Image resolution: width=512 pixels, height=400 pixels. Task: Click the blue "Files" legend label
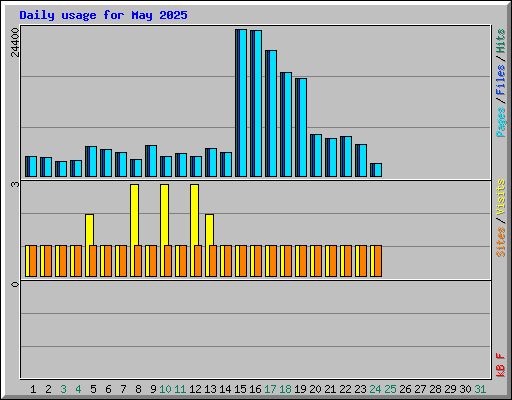[500, 80]
